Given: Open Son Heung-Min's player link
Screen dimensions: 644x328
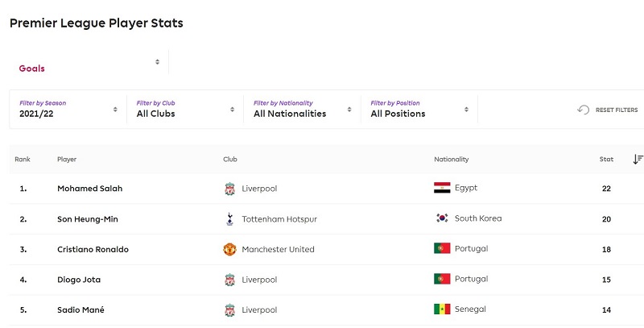Looking at the screenshot, I should coord(88,218).
